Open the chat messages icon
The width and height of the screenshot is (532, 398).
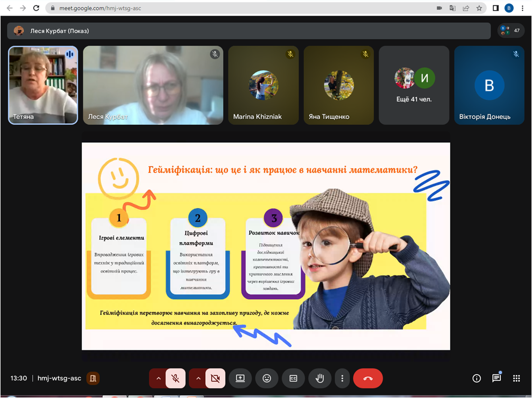click(497, 378)
